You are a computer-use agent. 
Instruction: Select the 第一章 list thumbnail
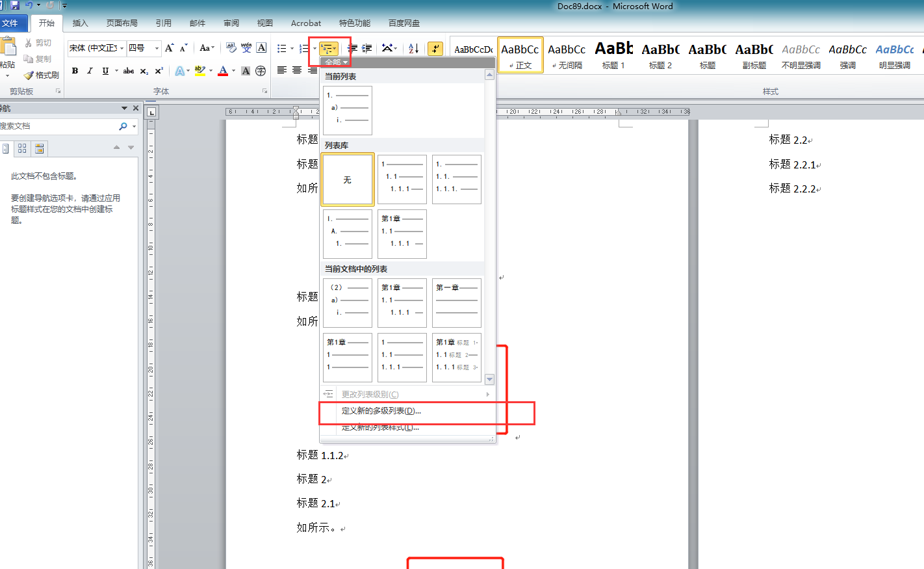(457, 303)
